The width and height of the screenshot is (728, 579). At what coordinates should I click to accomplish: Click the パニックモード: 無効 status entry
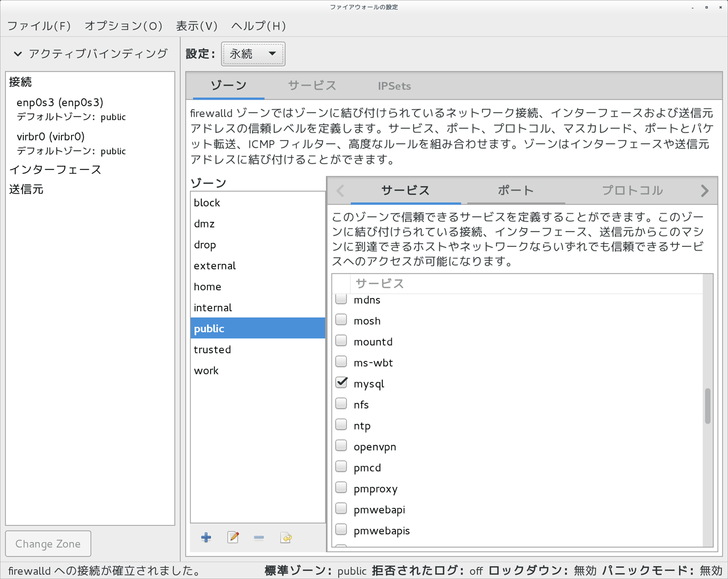point(663,570)
